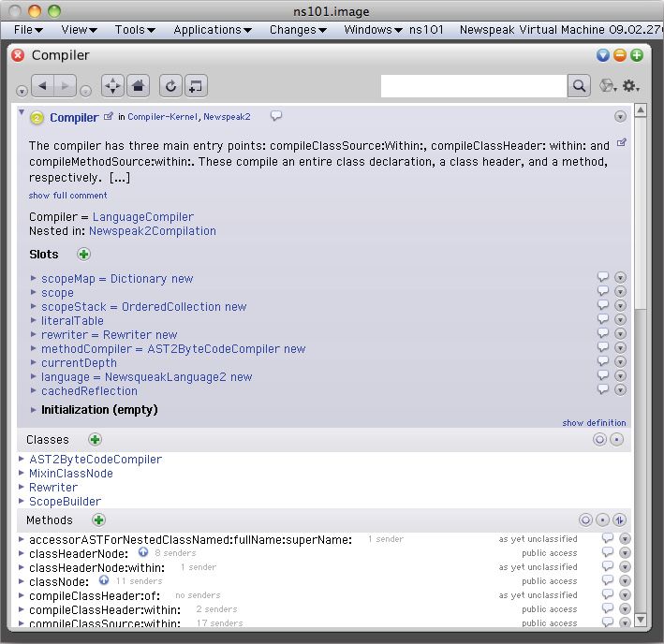Click the four-arrow navigation toolbar button
664x644 pixels.
(112, 86)
